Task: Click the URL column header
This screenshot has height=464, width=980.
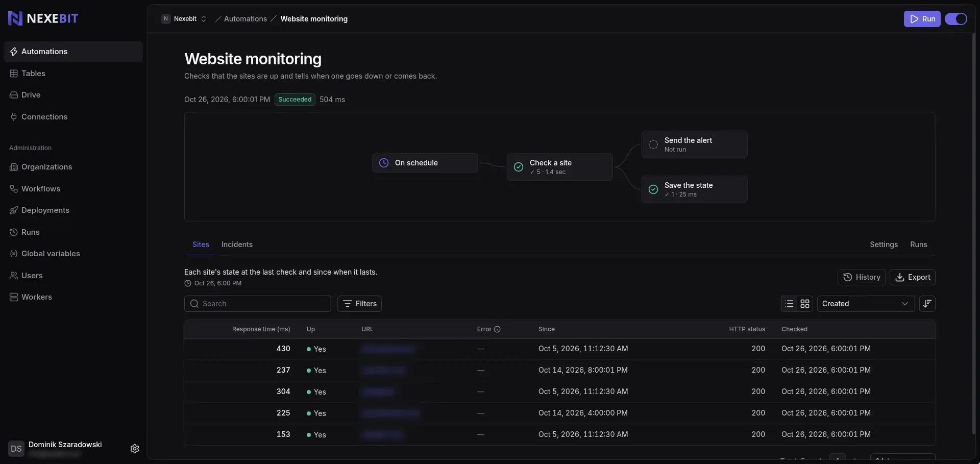Action: (x=367, y=329)
